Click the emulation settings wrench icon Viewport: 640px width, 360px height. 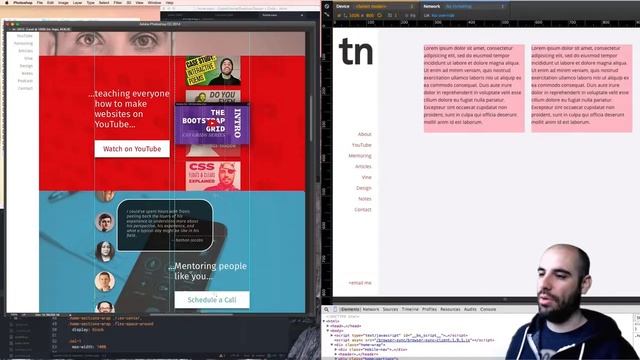click(x=327, y=14)
